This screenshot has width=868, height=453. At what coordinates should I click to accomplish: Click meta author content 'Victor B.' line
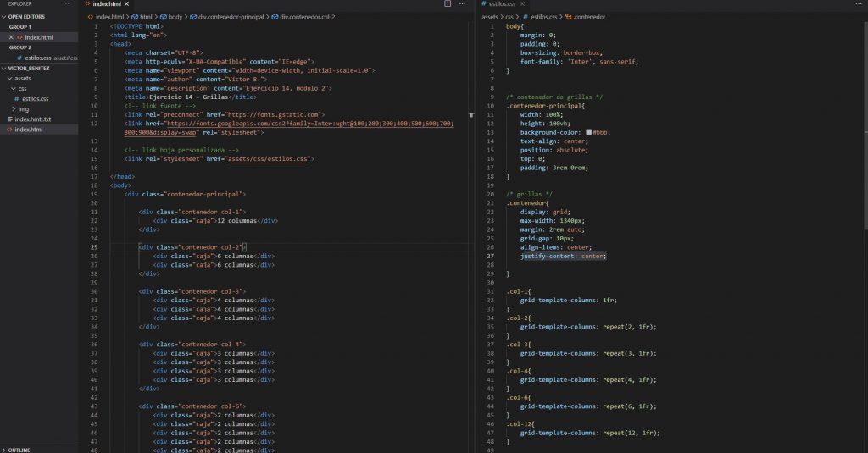coord(196,79)
